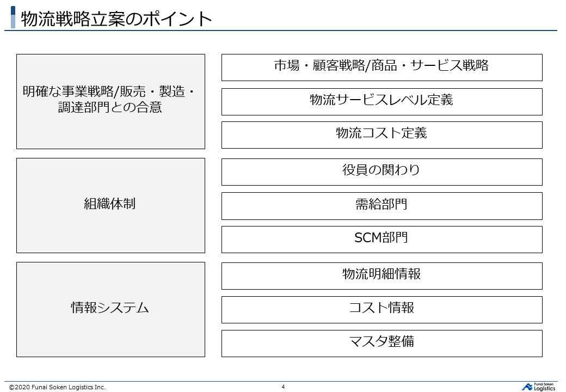Select the slide title 物流戦略立案のポイント

click(116, 19)
